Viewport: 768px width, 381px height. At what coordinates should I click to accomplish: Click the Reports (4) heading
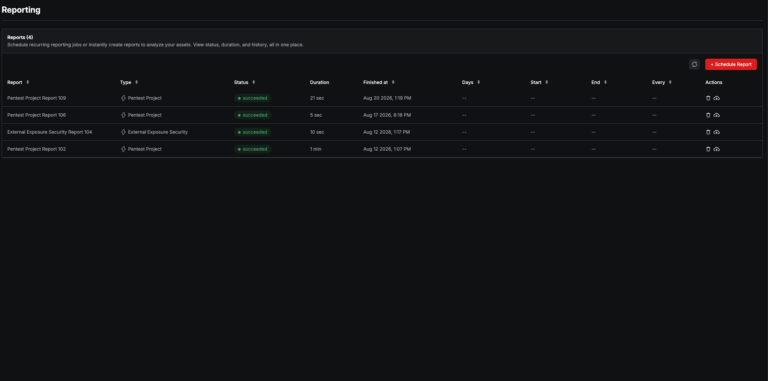(20, 37)
